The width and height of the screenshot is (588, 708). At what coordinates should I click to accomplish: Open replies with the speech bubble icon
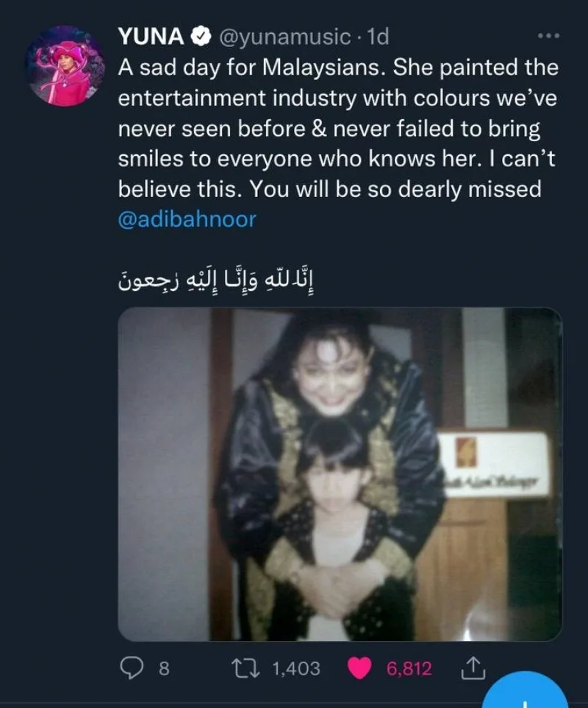click(x=132, y=668)
